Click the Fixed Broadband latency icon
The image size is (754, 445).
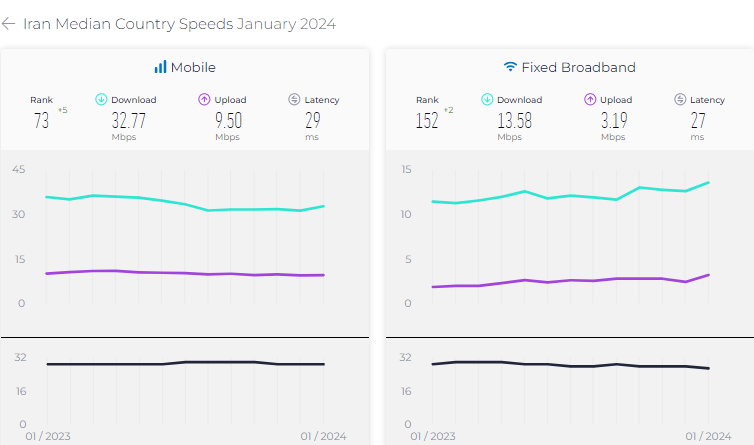coord(680,99)
